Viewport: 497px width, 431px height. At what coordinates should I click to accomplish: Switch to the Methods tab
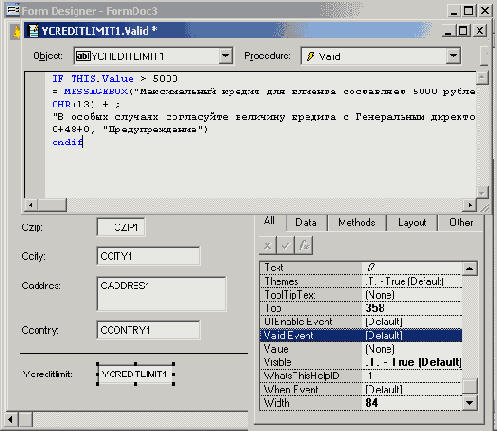click(x=357, y=223)
